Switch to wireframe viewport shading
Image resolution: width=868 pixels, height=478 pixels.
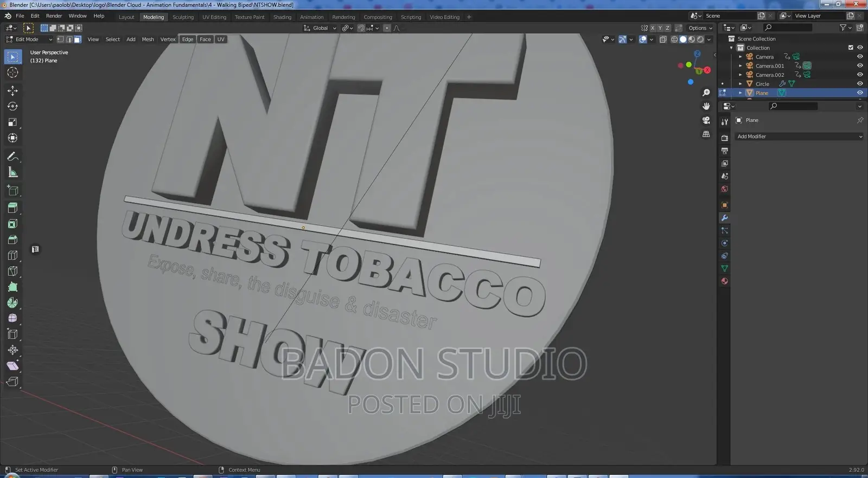(674, 40)
